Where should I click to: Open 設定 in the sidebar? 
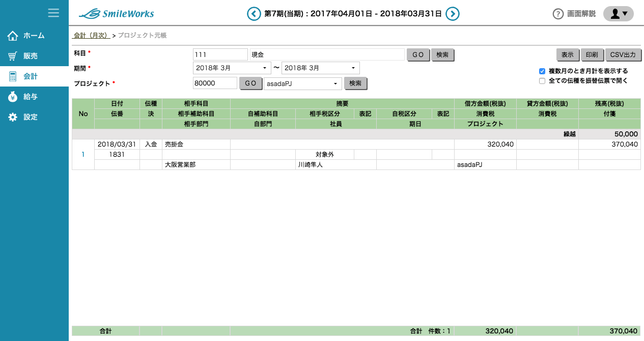point(34,117)
